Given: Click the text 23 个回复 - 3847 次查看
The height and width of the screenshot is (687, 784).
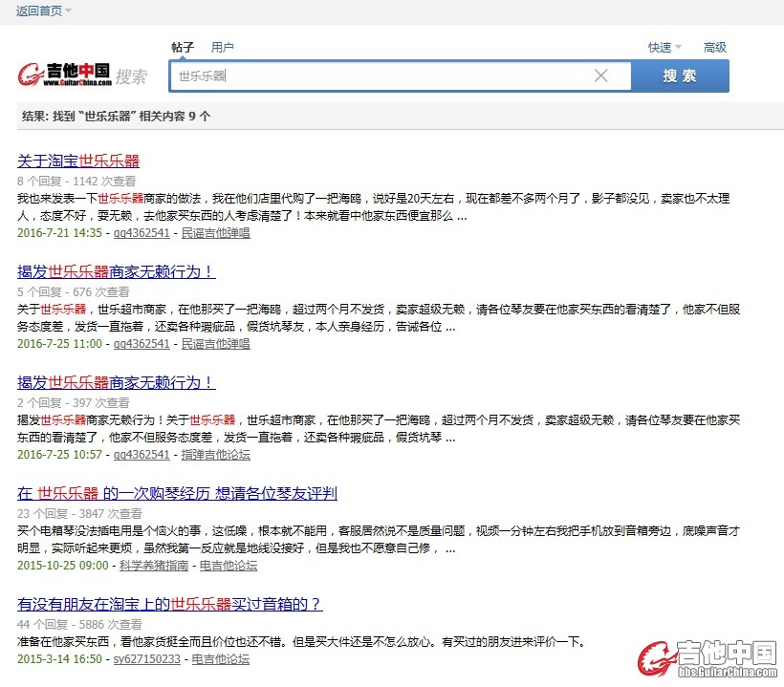Looking at the screenshot, I should [x=79, y=514].
